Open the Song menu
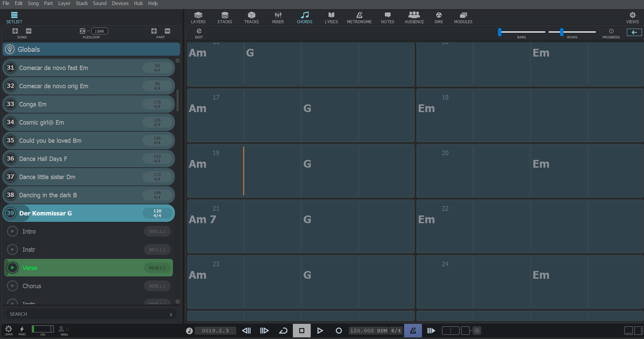The height and width of the screenshot is (339, 644). 33,3
